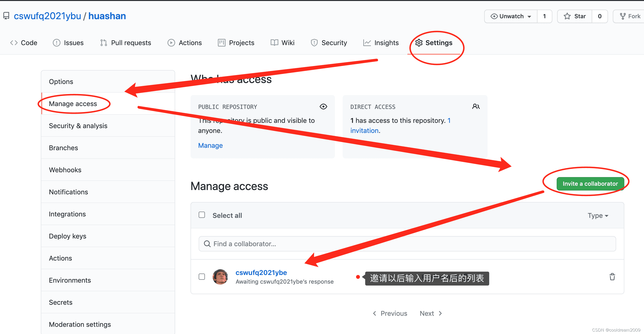644x334 pixels.
Task: Click the Issues circle icon
Action: (x=56, y=43)
